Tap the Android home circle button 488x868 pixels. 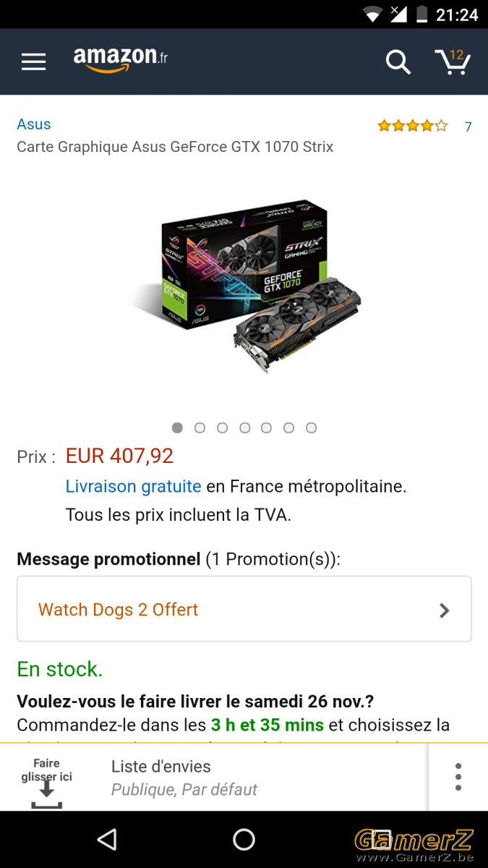(x=244, y=839)
